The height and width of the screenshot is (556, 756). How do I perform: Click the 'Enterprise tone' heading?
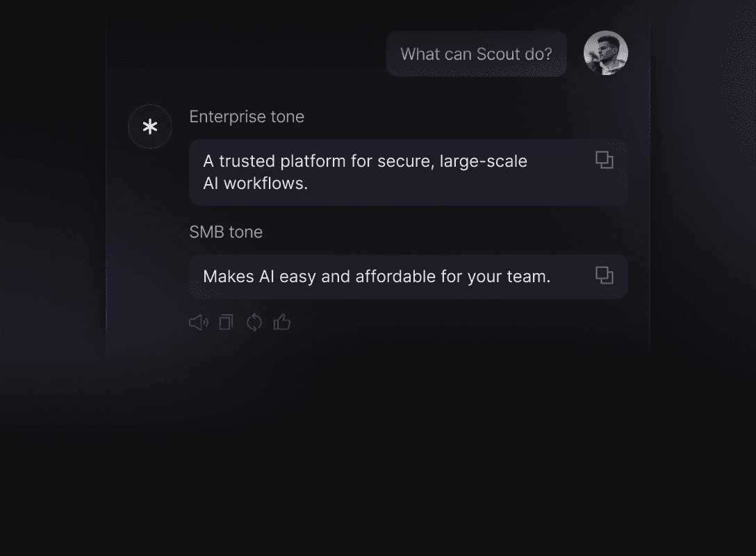pos(247,117)
